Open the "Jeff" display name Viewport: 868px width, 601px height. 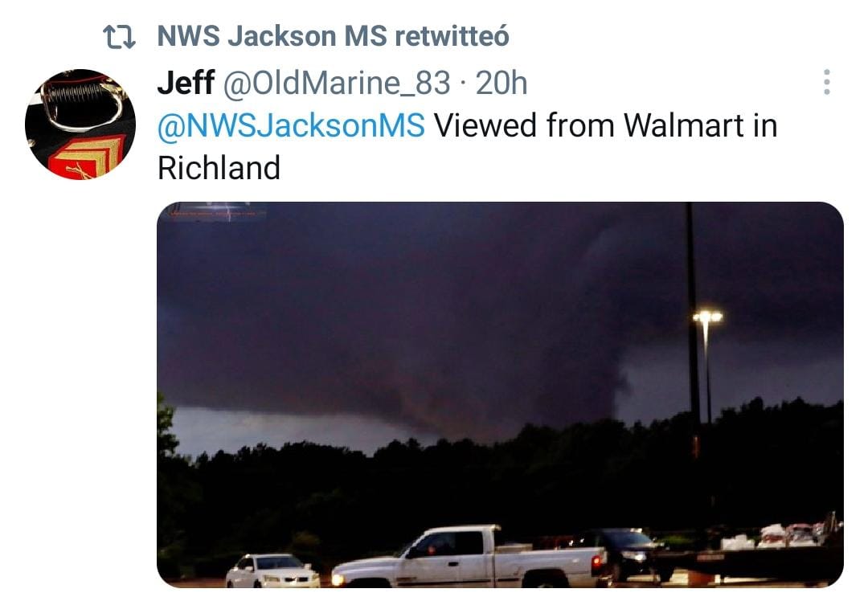click(186, 83)
